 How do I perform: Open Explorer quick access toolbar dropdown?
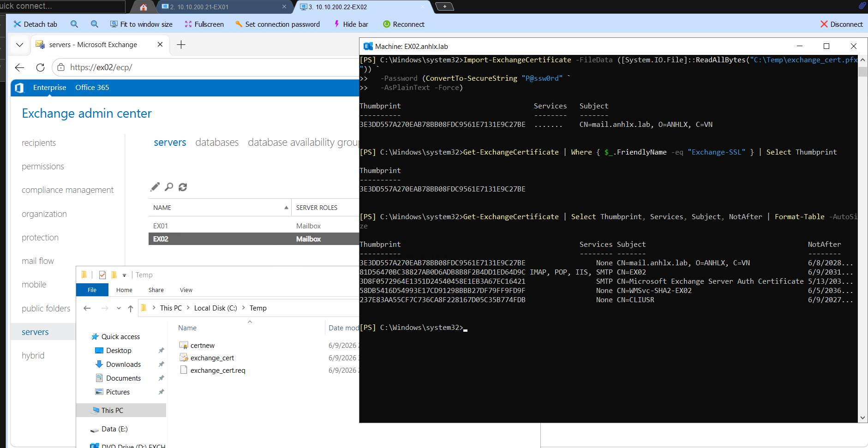coord(124,275)
